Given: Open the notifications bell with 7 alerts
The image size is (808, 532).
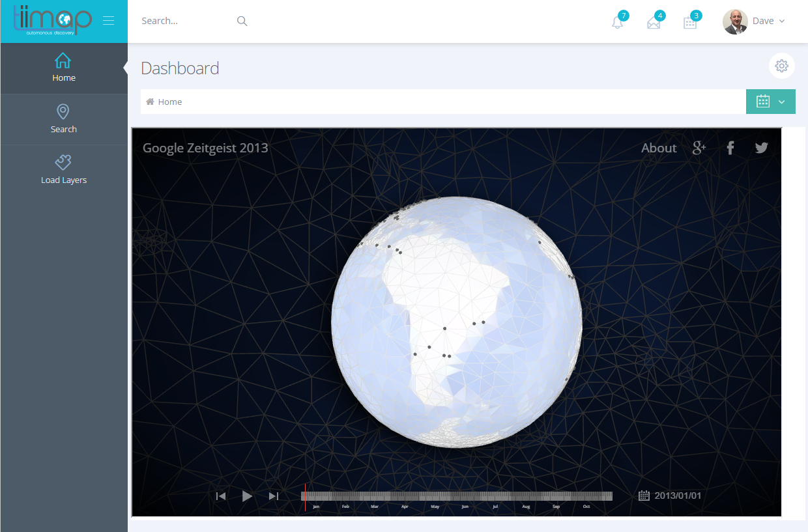Looking at the screenshot, I should pyautogui.click(x=616, y=21).
